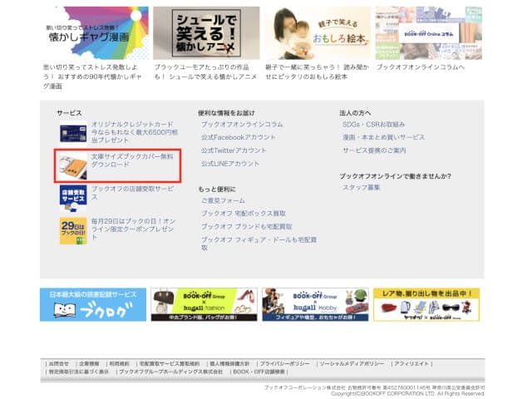532x399 pixels.
Task: Click the yellow 29日 ブックの日 icon
Action: pyautogui.click(x=73, y=231)
